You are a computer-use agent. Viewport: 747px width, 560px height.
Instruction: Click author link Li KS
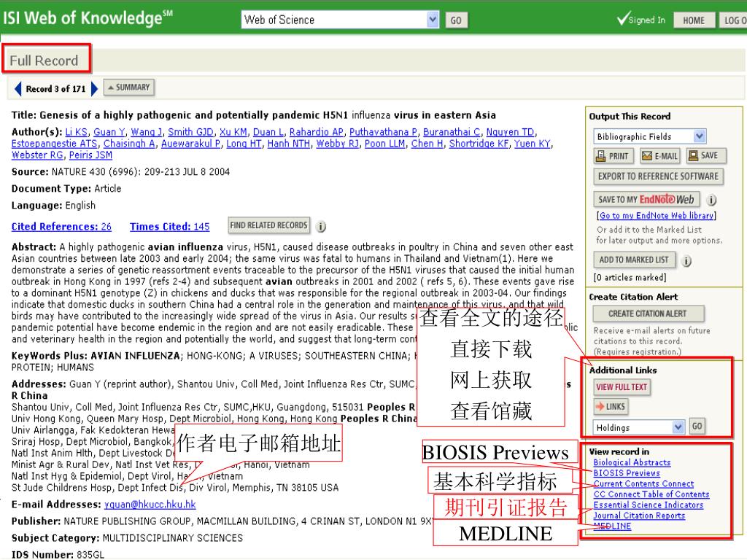pos(76,133)
